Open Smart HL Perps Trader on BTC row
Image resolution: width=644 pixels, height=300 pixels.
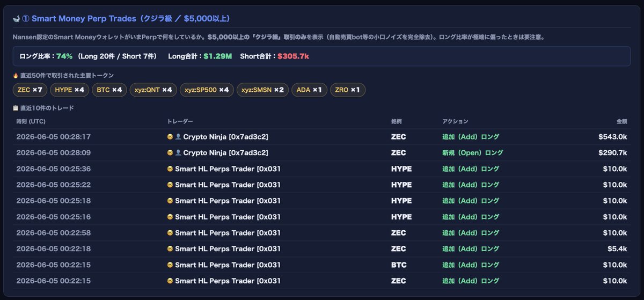coord(228,265)
